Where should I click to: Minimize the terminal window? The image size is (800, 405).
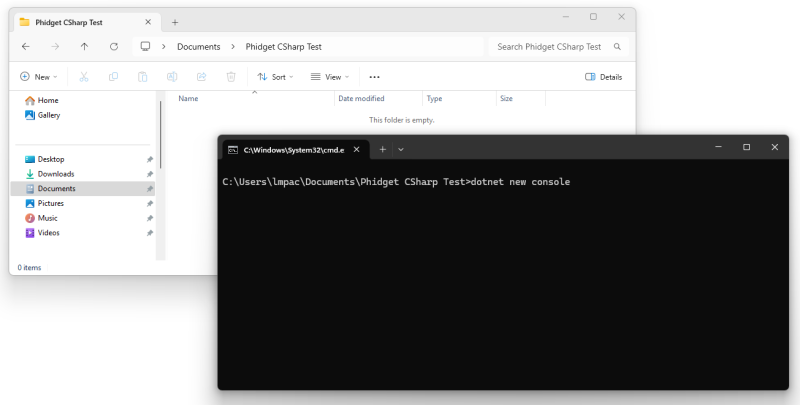point(718,147)
